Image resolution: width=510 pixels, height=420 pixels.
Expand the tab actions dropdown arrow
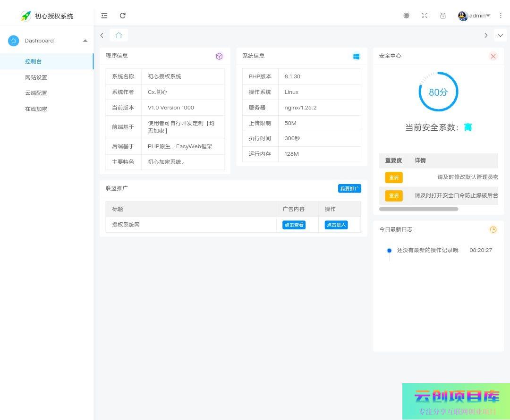500,35
